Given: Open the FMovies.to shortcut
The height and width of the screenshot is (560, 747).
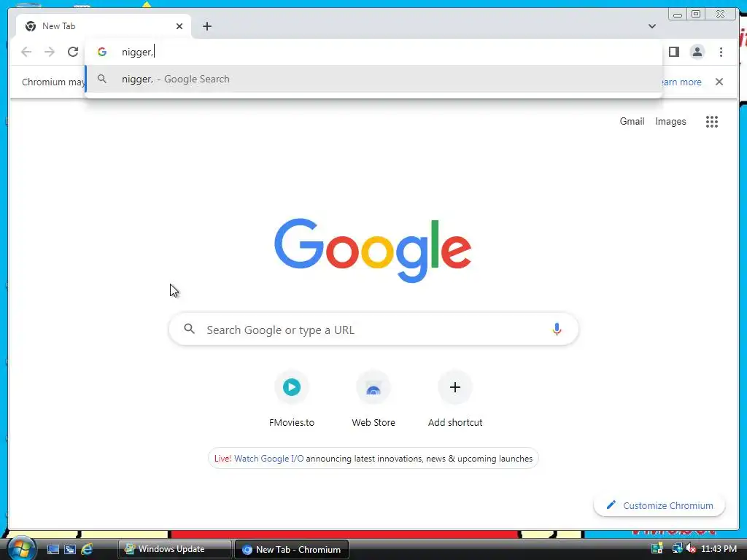Looking at the screenshot, I should pyautogui.click(x=292, y=399).
